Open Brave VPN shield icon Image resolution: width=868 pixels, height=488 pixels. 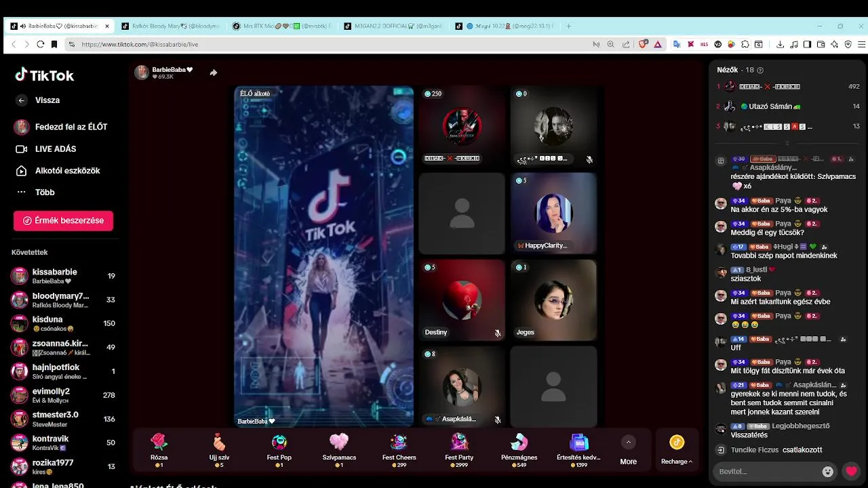pos(848,44)
